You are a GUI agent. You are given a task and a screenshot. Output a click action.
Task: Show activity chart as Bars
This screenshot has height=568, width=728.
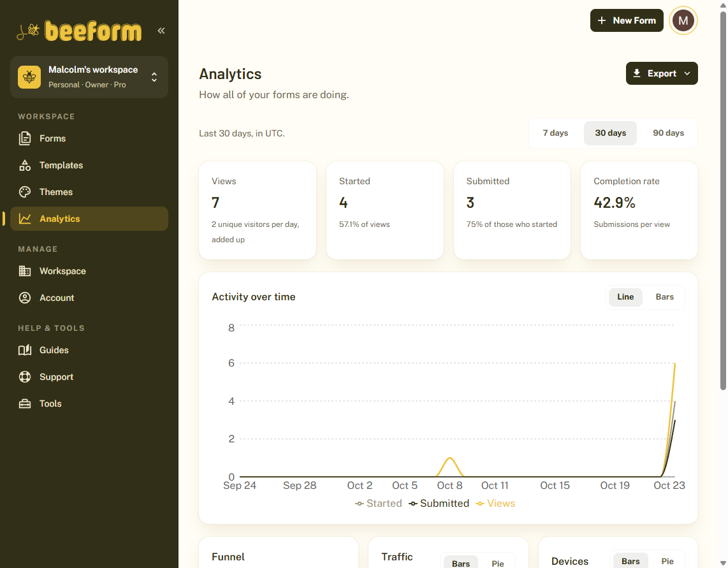(664, 297)
